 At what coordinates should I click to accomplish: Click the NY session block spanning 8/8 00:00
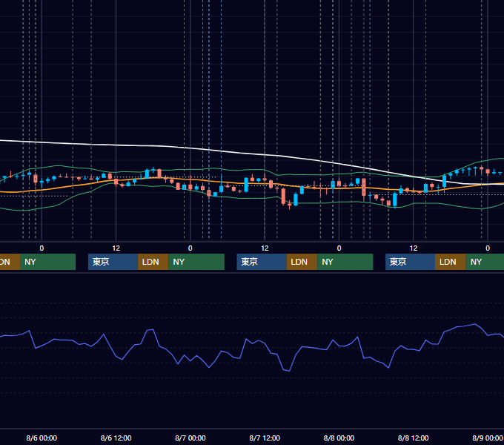[345, 262]
